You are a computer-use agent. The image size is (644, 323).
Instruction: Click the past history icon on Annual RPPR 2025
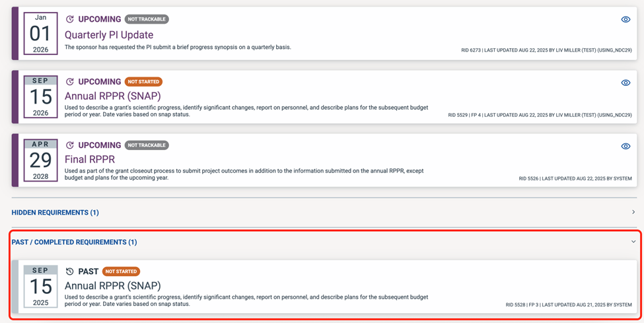click(69, 271)
